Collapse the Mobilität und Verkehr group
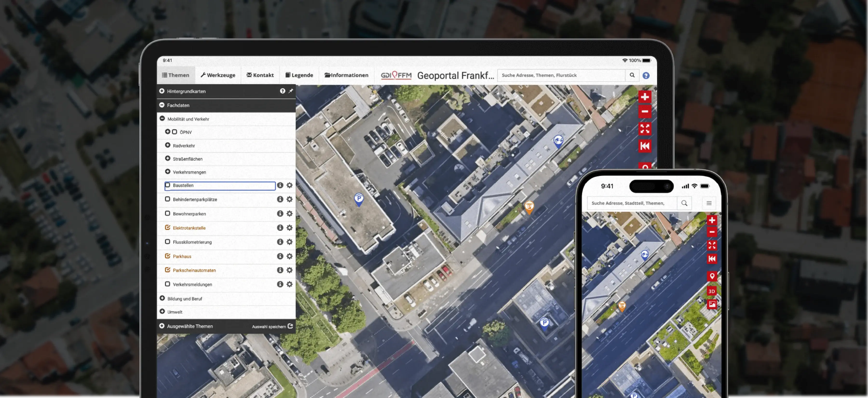This screenshot has width=868, height=398. coord(163,119)
